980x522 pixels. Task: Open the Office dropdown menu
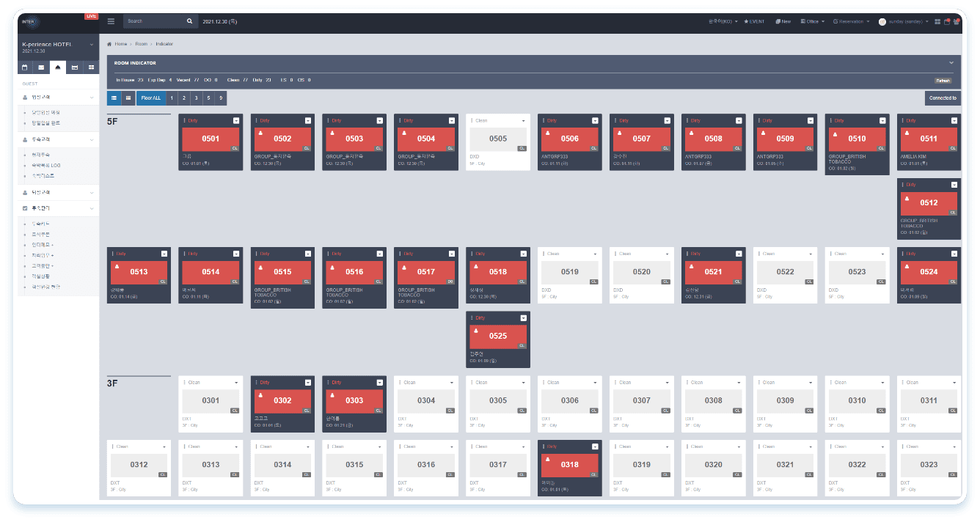(812, 22)
